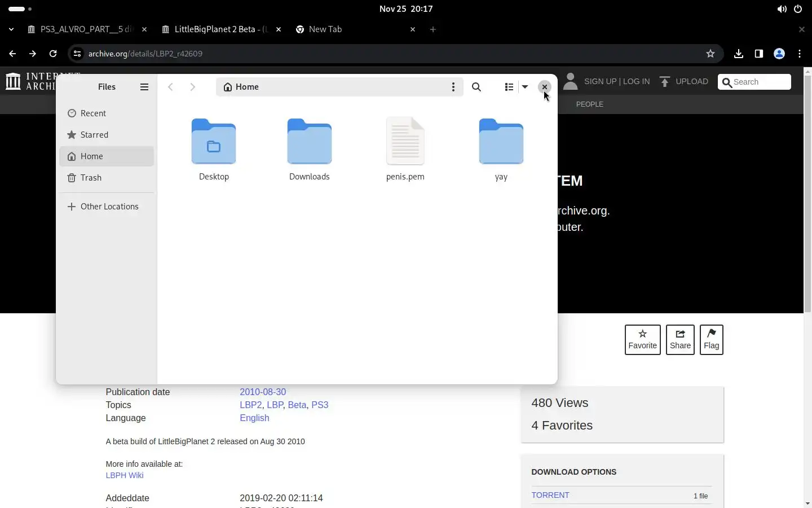Click the user silhouette icon
This screenshot has height=508, width=812.
click(x=571, y=81)
